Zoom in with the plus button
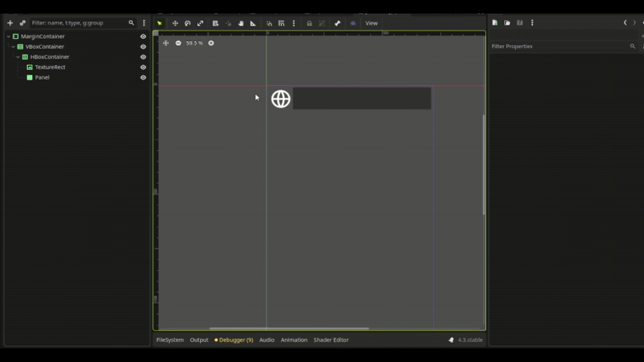644x362 pixels. (x=211, y=43)
